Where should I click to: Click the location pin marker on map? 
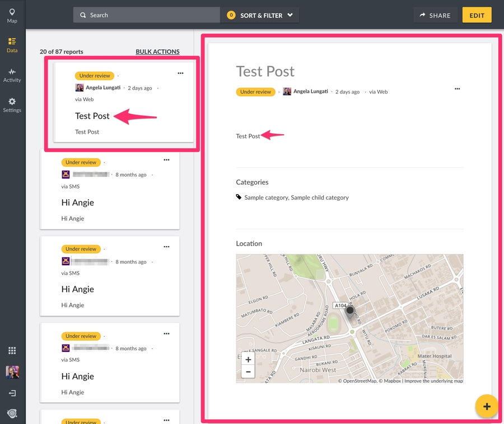pyautogui.click(x=351, y=312)
